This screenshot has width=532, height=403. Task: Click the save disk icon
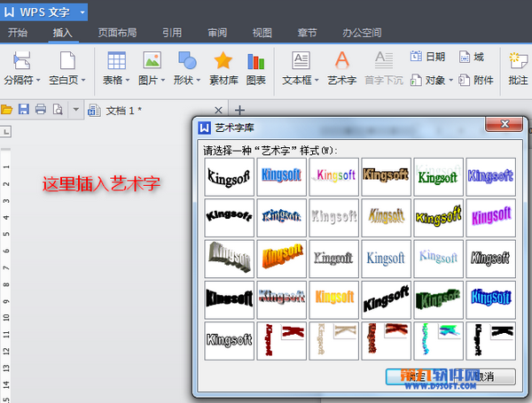(24, 110)
